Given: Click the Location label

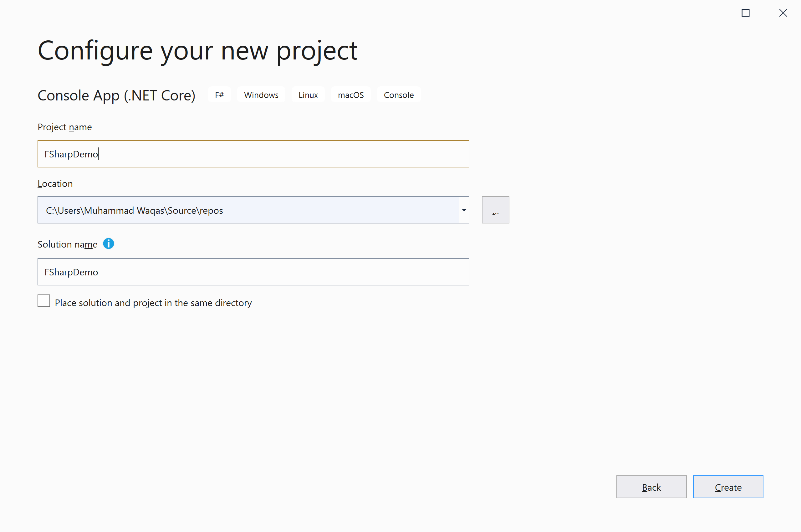Looking at the screenshot, I should (55, 184).
